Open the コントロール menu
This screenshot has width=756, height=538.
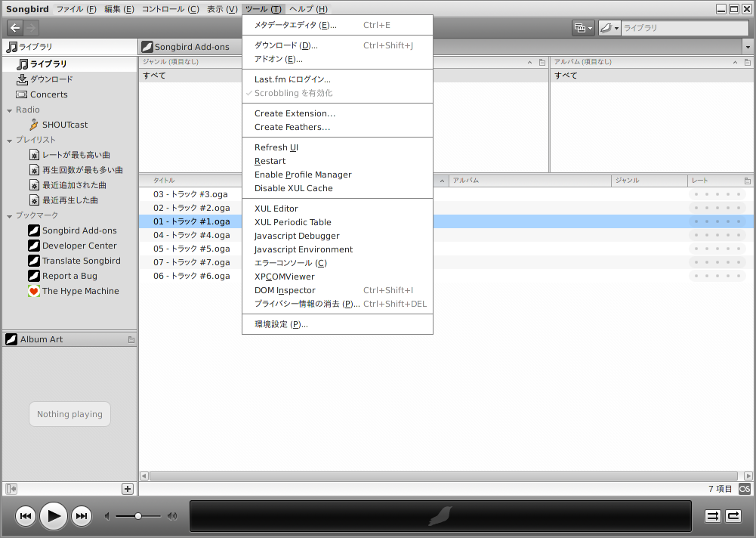point(170,9)
